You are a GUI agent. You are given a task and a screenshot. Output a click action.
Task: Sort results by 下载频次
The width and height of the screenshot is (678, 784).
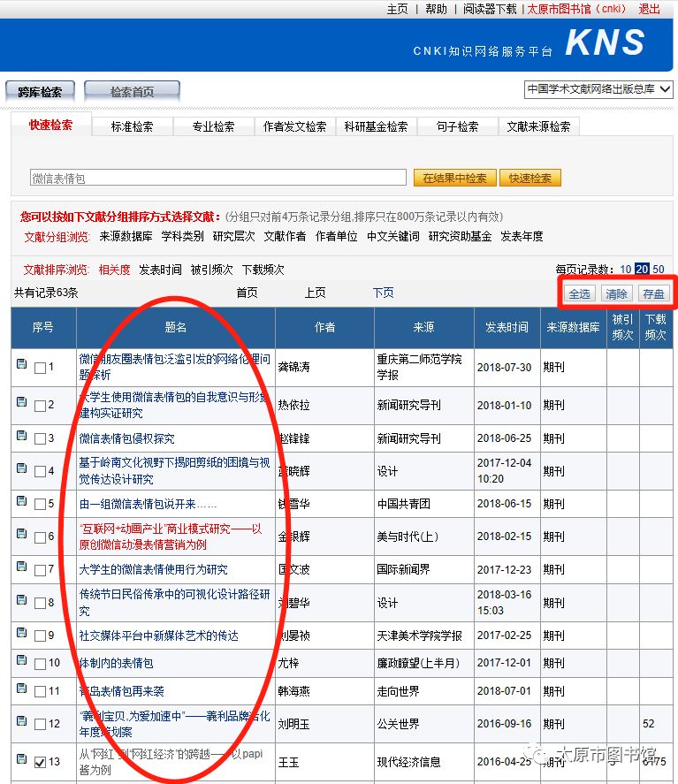pyautogui.click(x=263, y=270)
